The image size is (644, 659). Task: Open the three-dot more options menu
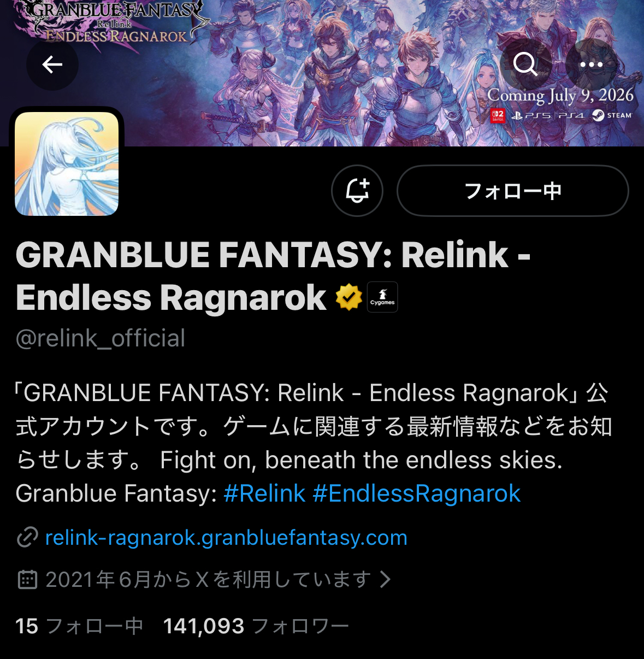pyautogui.click(x=592, y=64)
